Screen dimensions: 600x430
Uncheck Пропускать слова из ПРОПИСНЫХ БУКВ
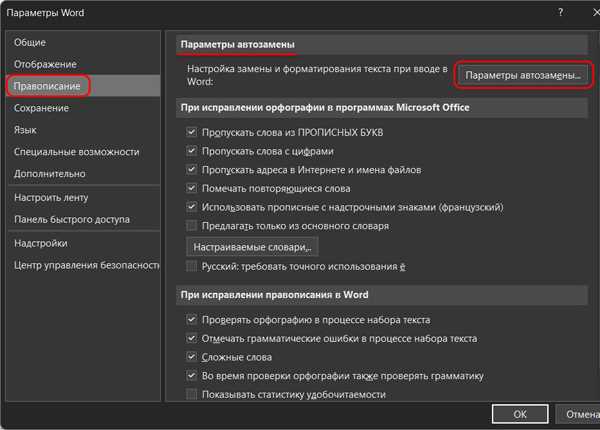[x=192, y=132]
